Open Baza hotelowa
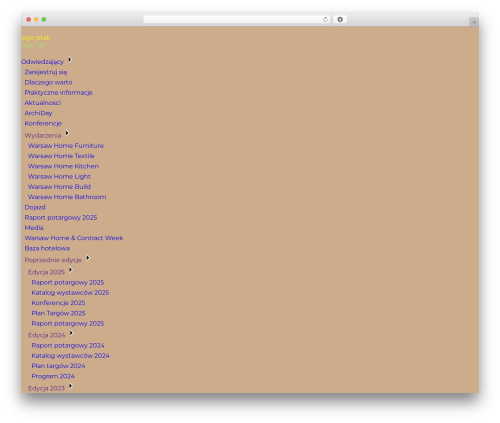The height and width of the screenshot is (423, 500). pos(47,248)
